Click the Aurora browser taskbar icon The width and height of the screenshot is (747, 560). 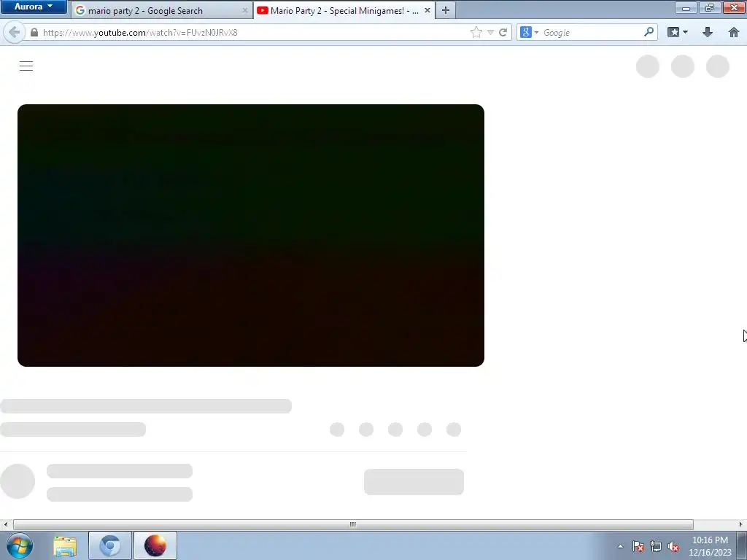click(x=155, y=545)
